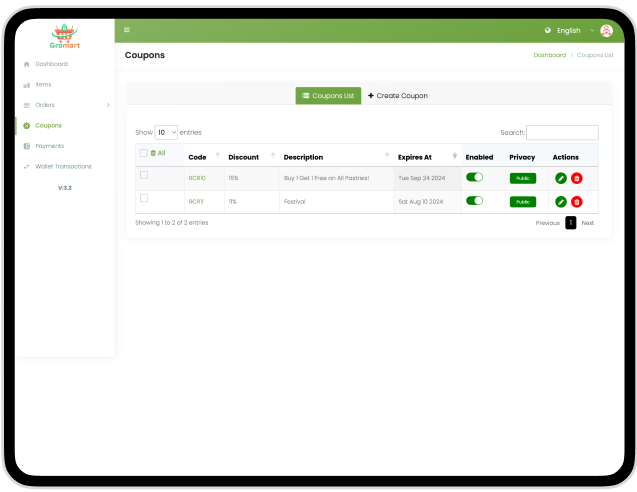Click the user profile avatar icon

[606, 30]
